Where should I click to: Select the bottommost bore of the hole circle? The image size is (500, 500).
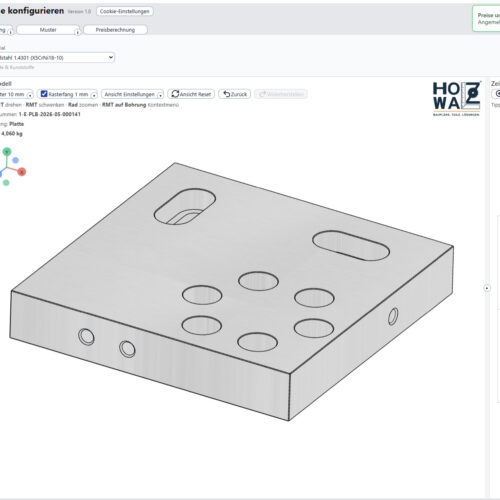tap(257, 342)
